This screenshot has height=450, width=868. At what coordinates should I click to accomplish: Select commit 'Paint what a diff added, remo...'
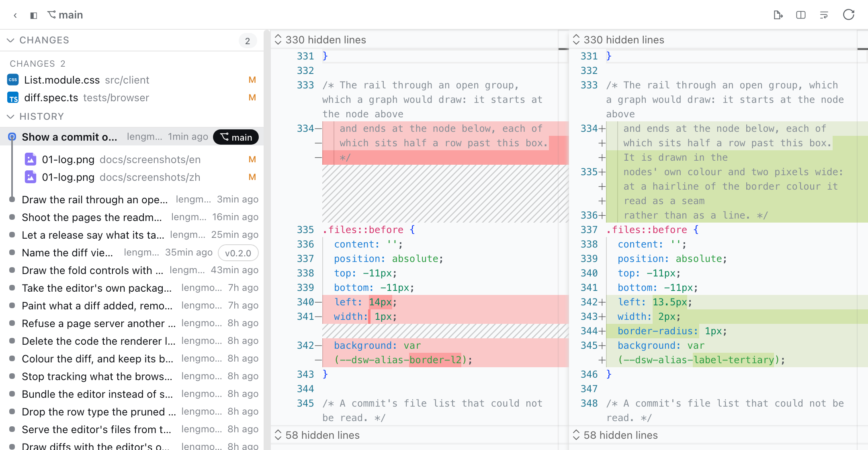[132, 306]
